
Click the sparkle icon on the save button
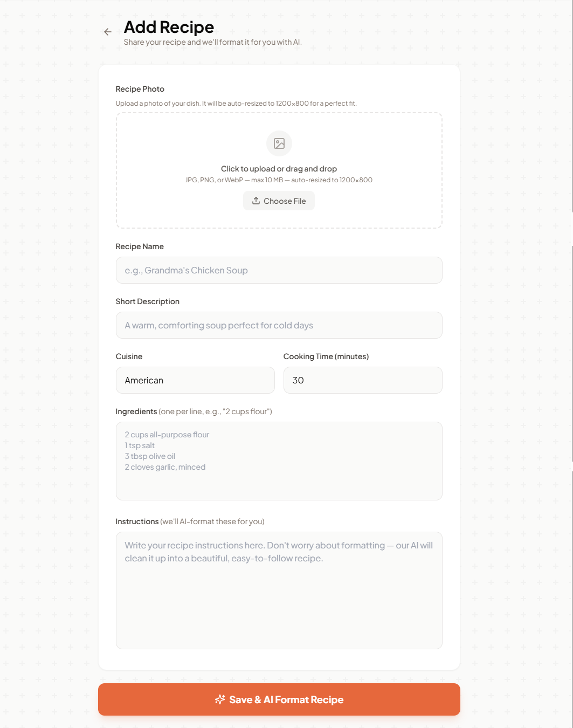[220, 699]
